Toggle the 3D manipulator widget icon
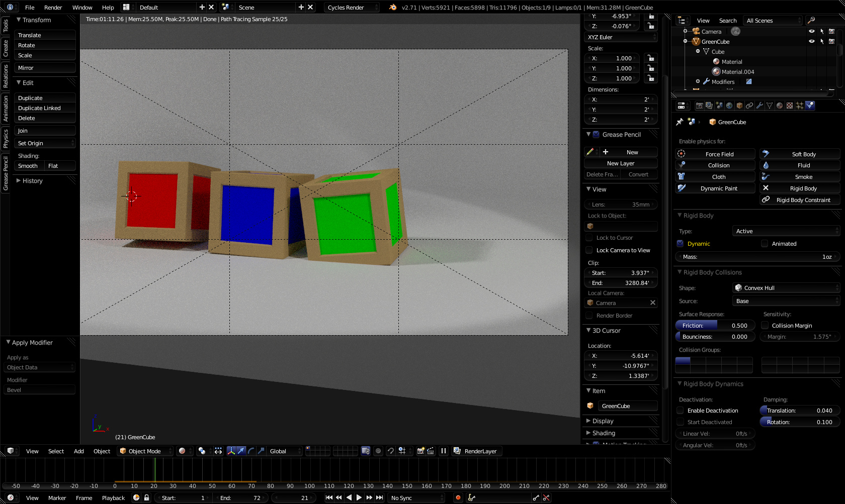Screen dimensions: 845x504 (231, 451)
